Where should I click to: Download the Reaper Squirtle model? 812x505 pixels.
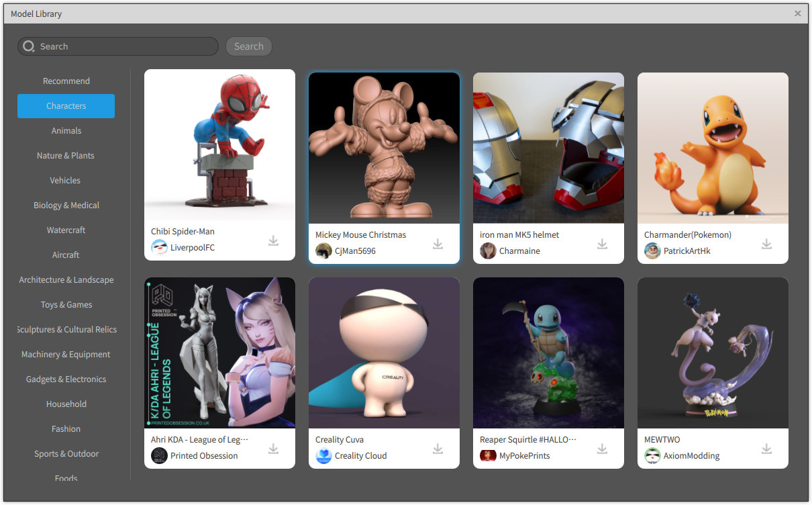tap(602, 449)
